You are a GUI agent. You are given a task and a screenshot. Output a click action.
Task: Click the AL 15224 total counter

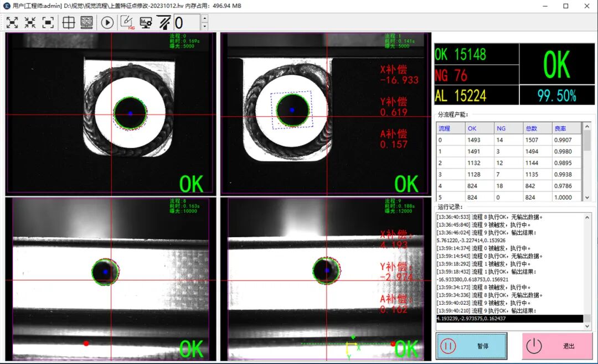pos(477,95)
